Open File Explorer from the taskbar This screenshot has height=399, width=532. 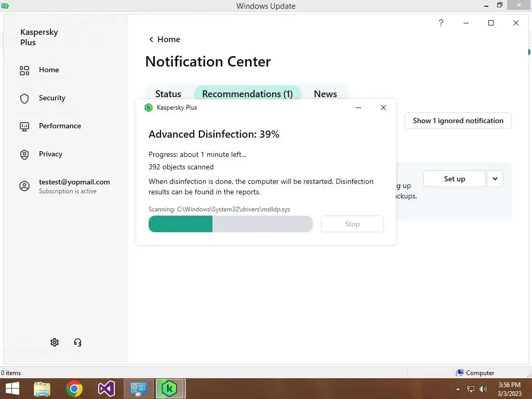point(42,389)
